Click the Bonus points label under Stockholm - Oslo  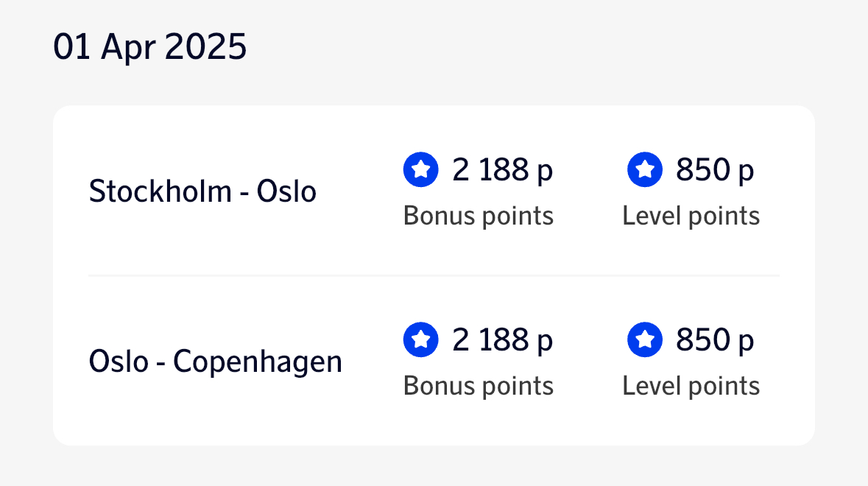479,216
